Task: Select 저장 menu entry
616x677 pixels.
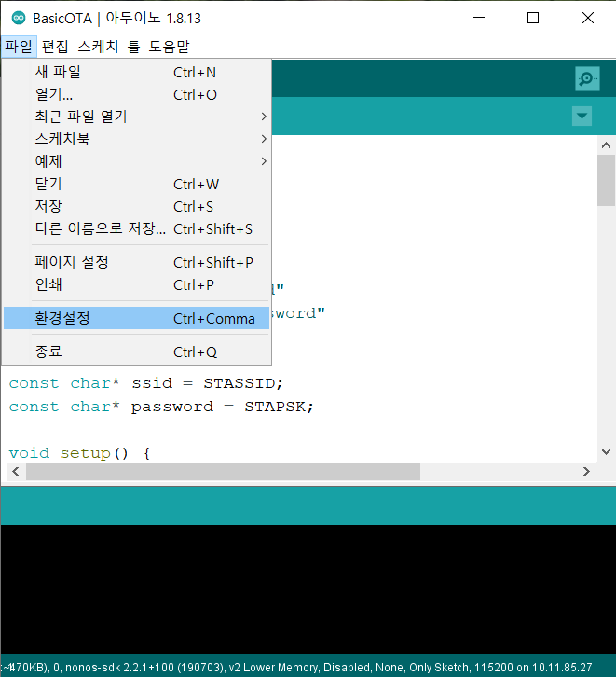Action: point(136,206)
